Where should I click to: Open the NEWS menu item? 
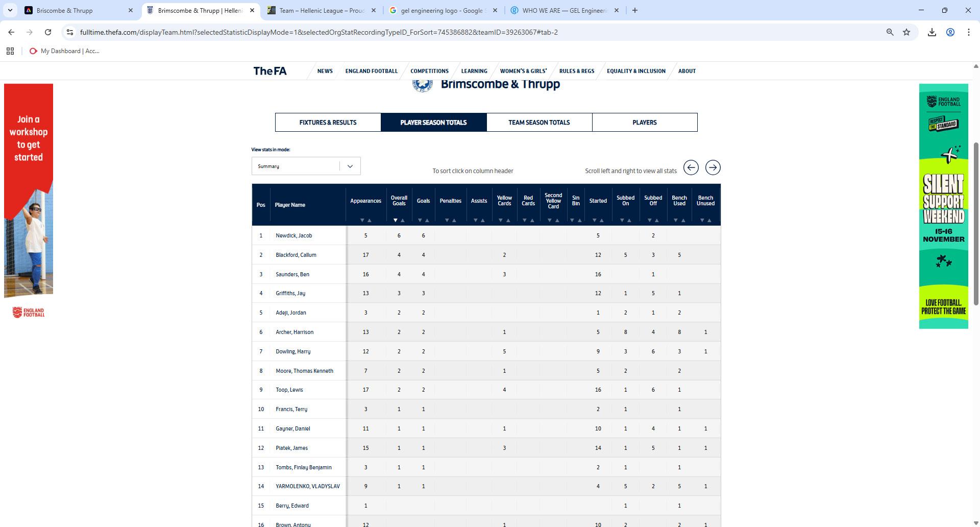(325, 71)
